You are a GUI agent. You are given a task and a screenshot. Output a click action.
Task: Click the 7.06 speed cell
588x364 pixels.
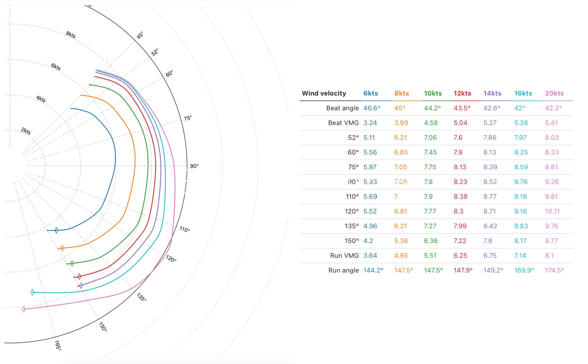coord(430,137)
